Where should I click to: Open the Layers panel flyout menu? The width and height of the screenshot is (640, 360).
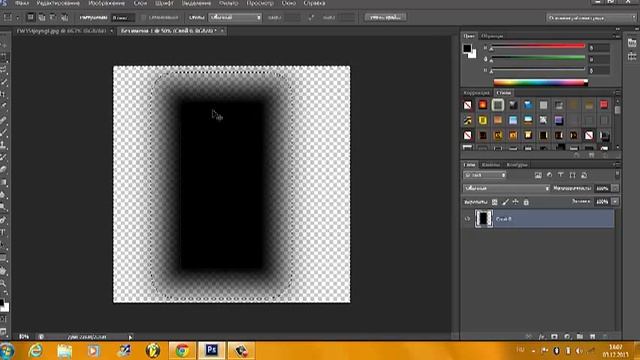(x=618, y=164)
